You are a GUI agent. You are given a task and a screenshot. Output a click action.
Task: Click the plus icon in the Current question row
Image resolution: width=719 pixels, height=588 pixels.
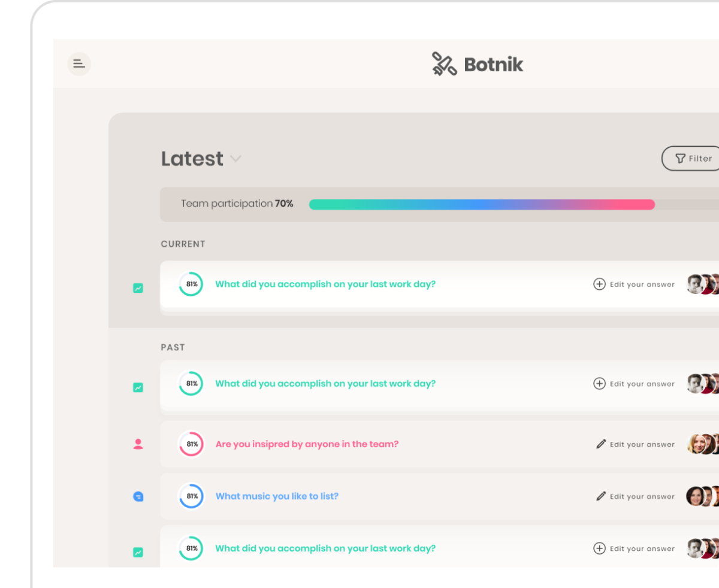pos(599,284)
